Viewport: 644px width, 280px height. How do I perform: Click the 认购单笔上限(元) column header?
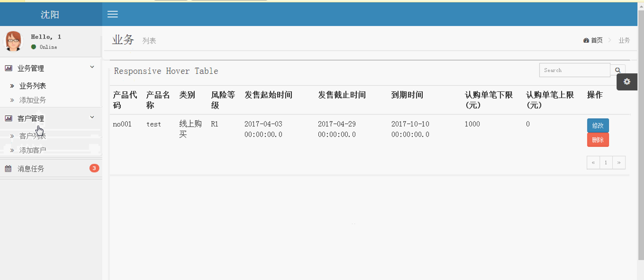[x=550, y=100]
